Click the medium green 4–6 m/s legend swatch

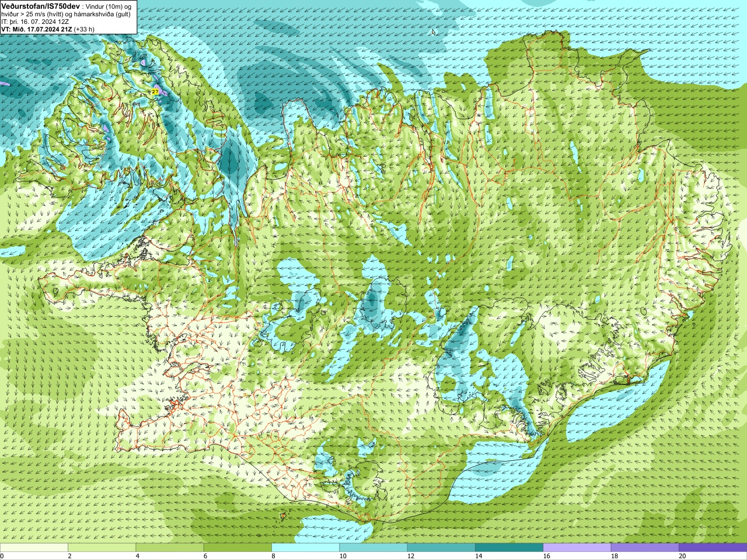[x=169, y=548]
